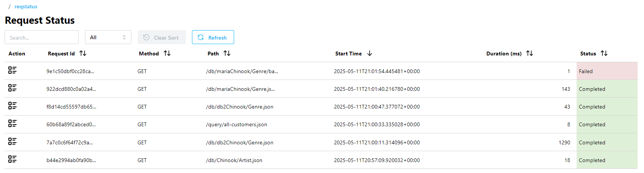644x173 pixels.
Task: Sort requests by Path
Action: (227, 54)
